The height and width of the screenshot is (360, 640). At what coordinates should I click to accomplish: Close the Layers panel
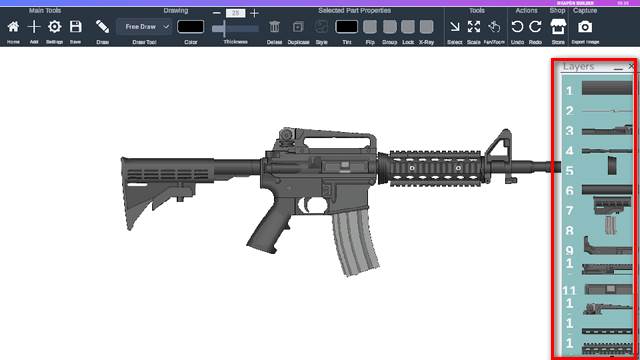pyautogui.click(x=631, y=66)
